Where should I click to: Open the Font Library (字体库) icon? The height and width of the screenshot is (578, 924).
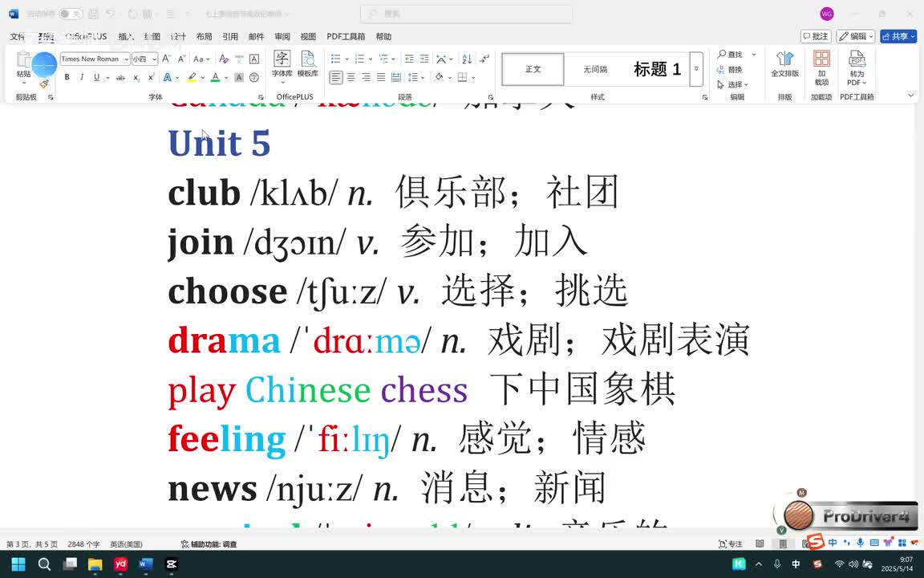pos(282,63)
